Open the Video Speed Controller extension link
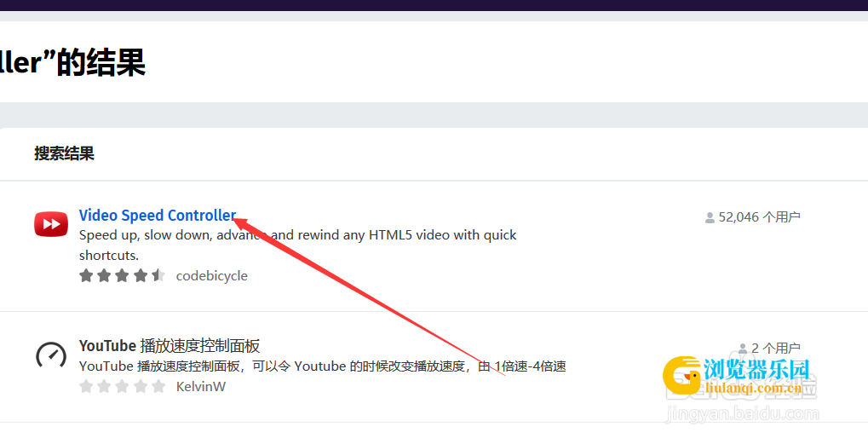868x444 pixels. click(158, 216)
